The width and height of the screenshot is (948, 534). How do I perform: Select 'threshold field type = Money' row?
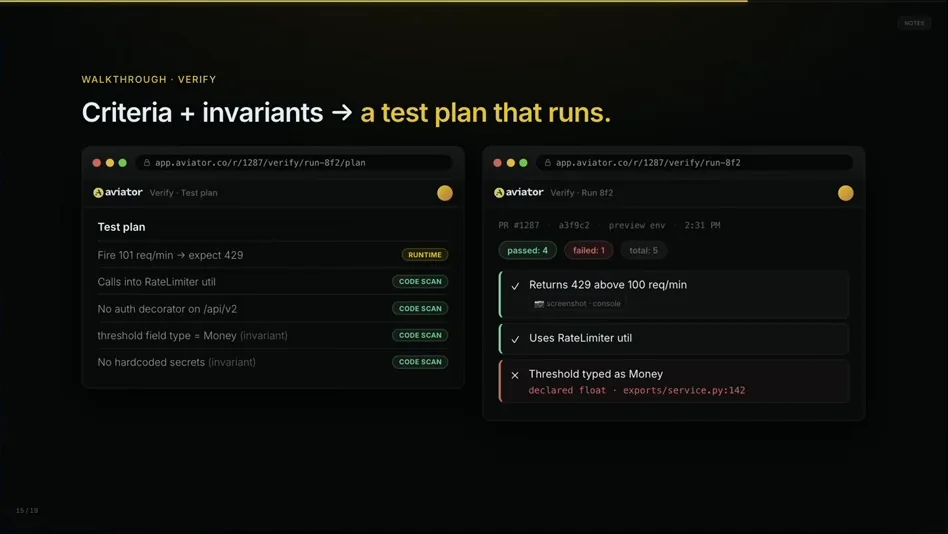273,335
